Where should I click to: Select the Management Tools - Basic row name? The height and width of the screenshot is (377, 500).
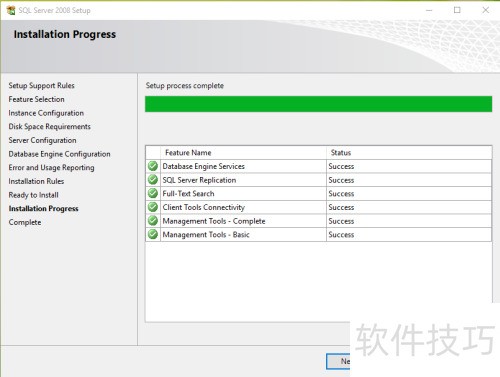coord(206,235)
